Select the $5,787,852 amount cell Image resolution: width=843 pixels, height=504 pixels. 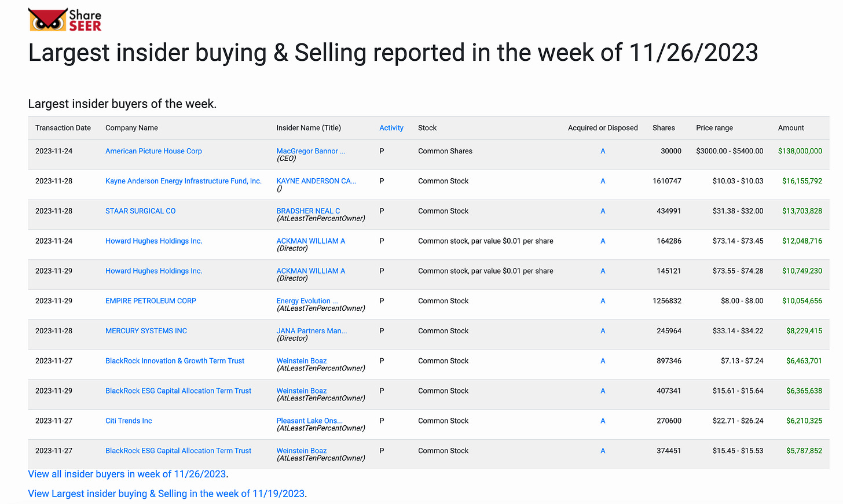click(x=804, y=451)
